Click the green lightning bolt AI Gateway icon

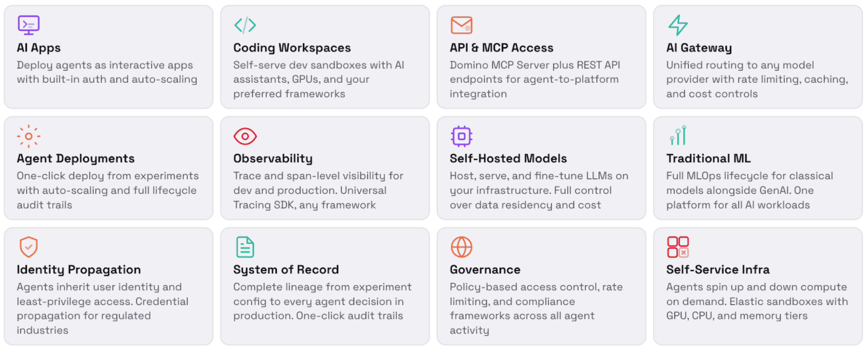pyautogui.click(x=678, y=25)
